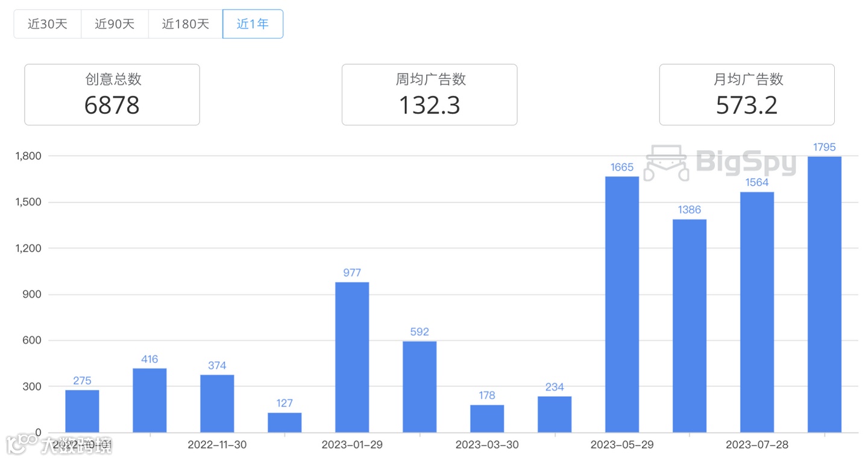Click the x-axis date 2023-05-29
Image resolution: width=868 pixels, height=460 pixels.
click(x=622, y=445)
